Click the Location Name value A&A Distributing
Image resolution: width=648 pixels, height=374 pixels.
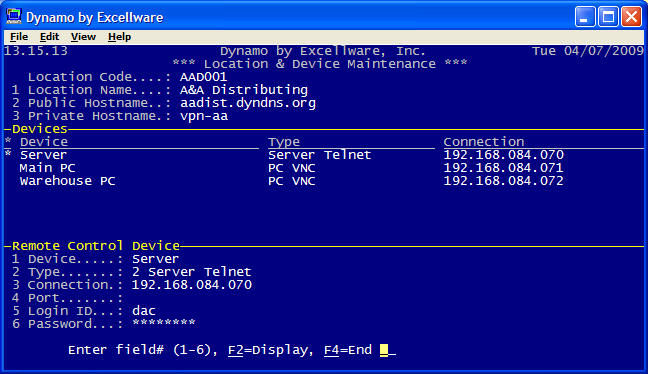(x=244, y=90)
